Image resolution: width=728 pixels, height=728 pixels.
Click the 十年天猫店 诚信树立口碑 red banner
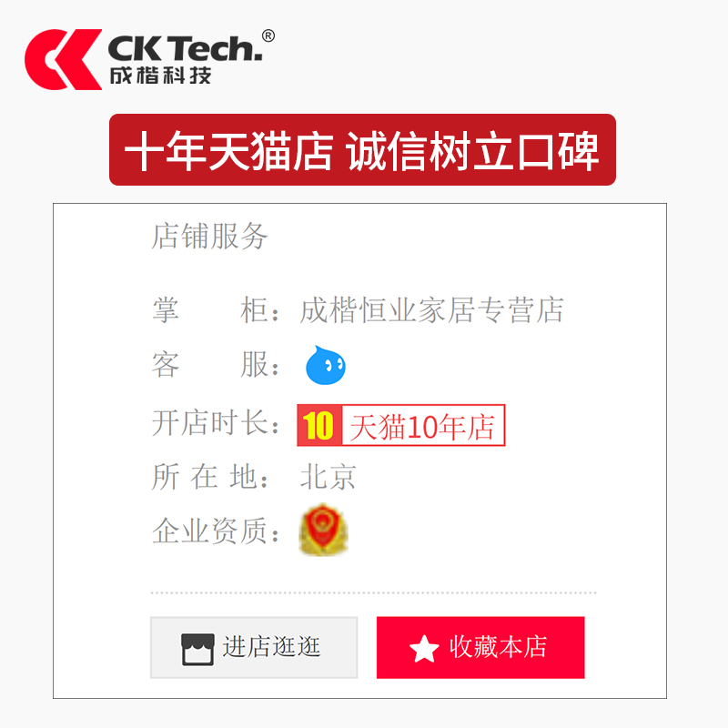coord(362,150)
